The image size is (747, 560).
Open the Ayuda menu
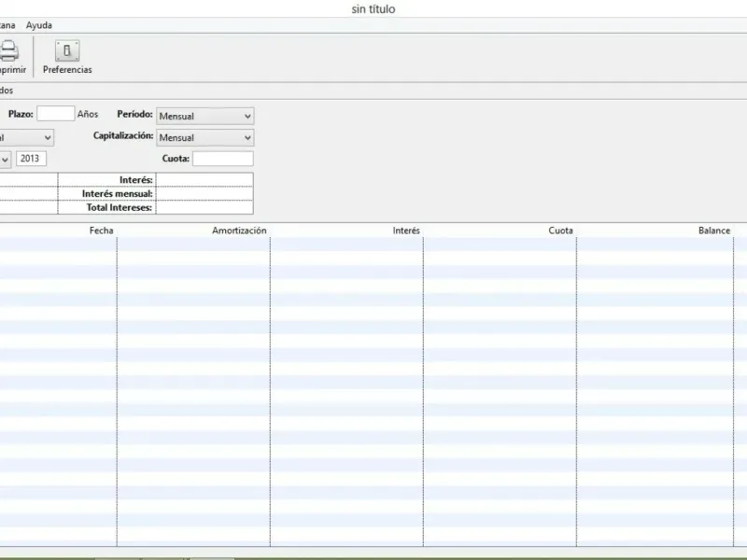tap(39, 25)
